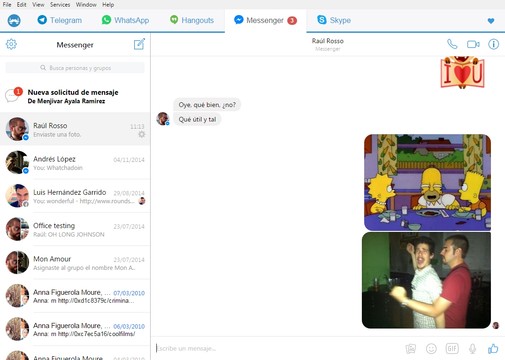The width and height of the screenshot is (505, 360).
Task: Open the Andrés López conversation
Action: [75, 162]
